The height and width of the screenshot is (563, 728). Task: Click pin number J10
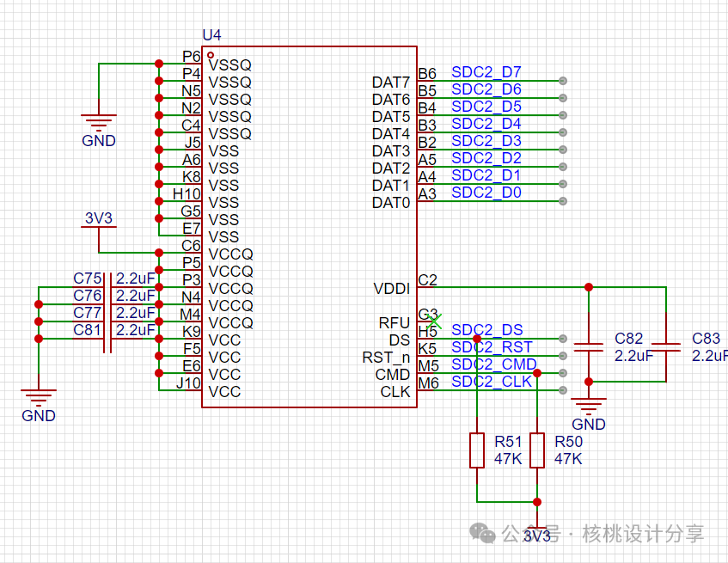coord(188,382)
